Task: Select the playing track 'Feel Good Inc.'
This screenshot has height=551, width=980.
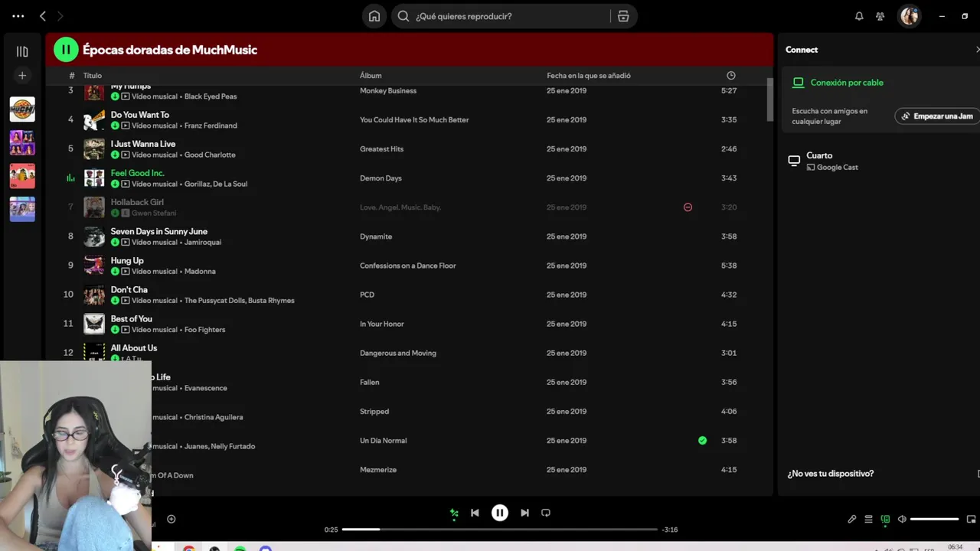Action: pyautogui.click(x=138, y=173)
